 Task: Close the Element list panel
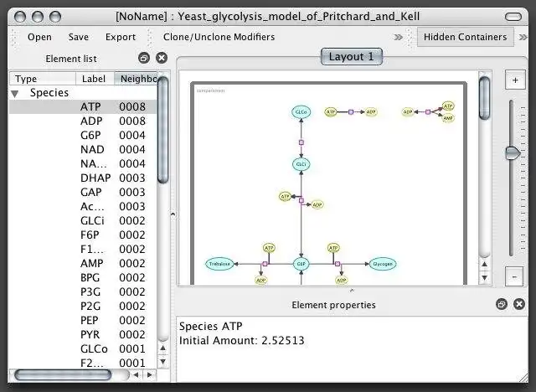(162, 58)
